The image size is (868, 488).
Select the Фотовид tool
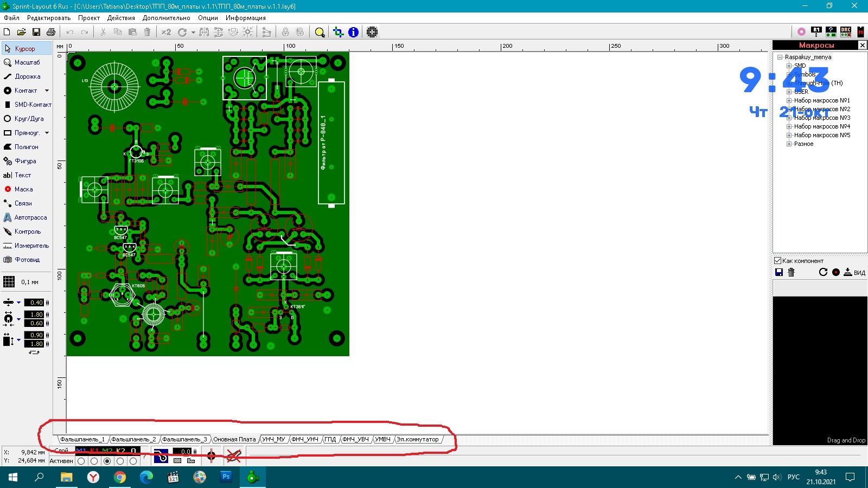click(27, 260)
